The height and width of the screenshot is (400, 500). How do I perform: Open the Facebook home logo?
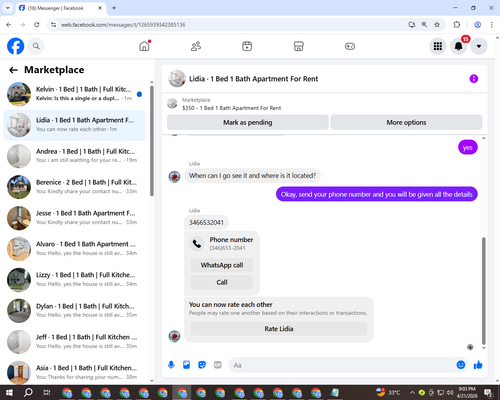pyautogui.click(x=15, y=46)
